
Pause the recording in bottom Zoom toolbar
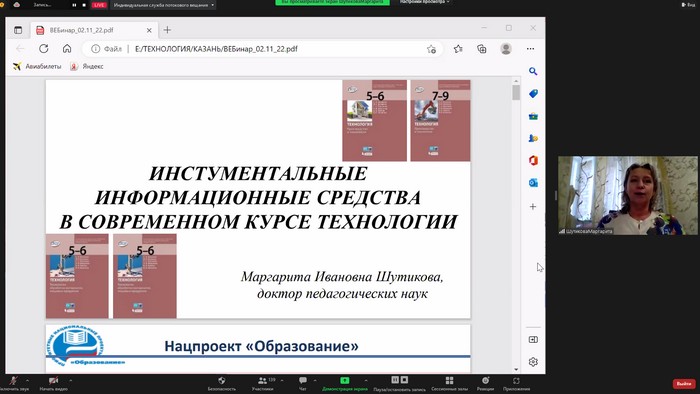tap(395, 380)
